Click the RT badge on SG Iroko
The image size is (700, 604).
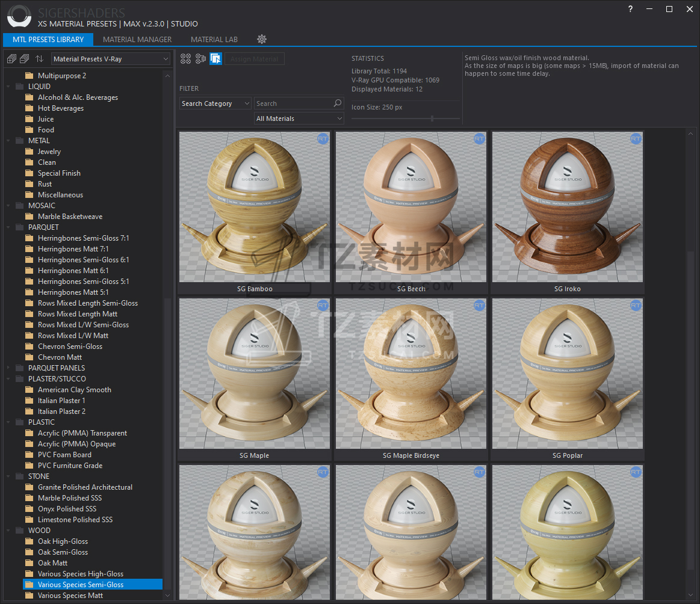tap(636, 139)
